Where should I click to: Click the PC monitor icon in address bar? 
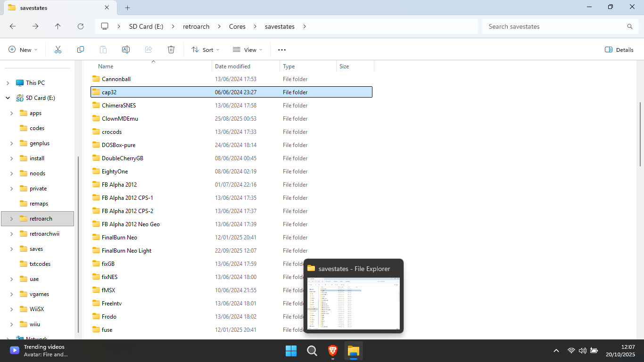coord(105,26)
